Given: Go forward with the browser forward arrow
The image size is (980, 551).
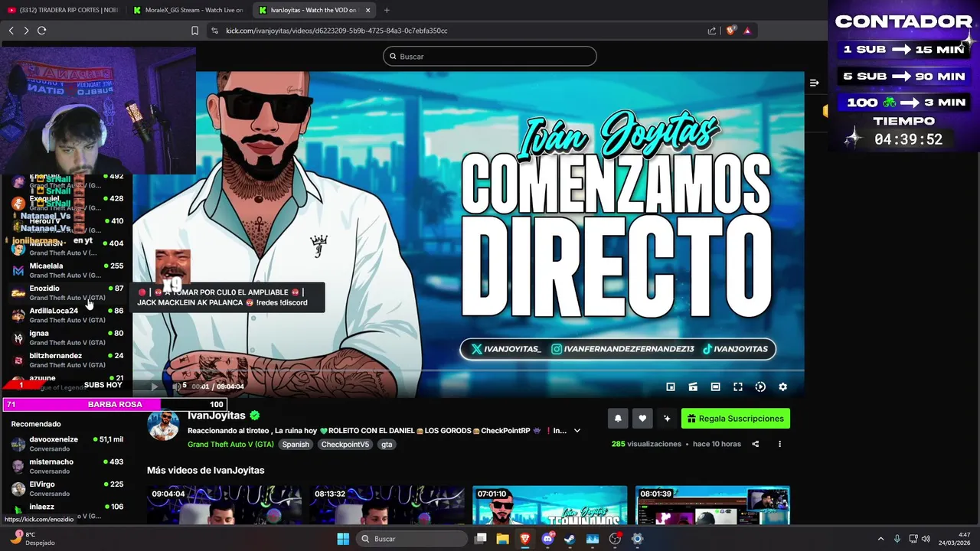Looking at the screenshot, I should coord(26,31).
